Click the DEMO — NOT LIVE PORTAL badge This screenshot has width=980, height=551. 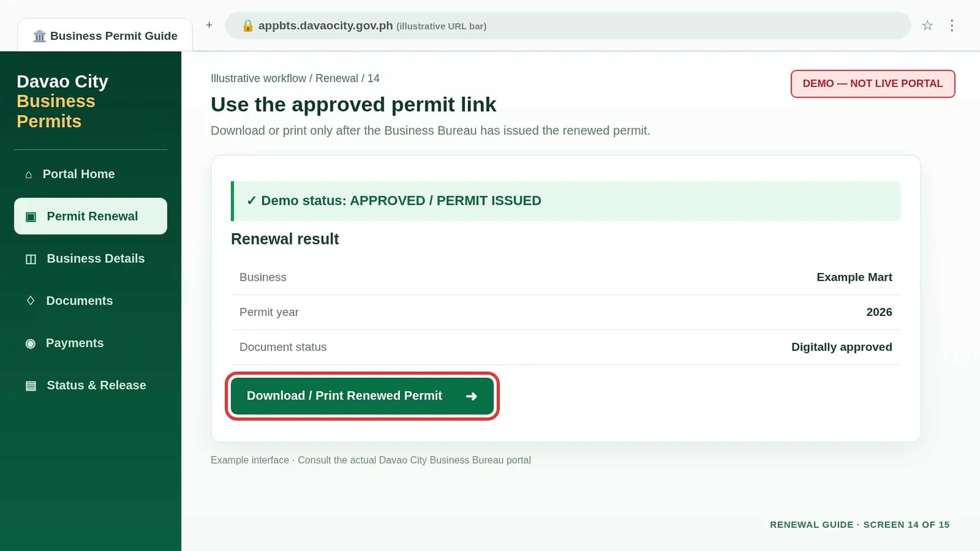click(x=873, y=84)
